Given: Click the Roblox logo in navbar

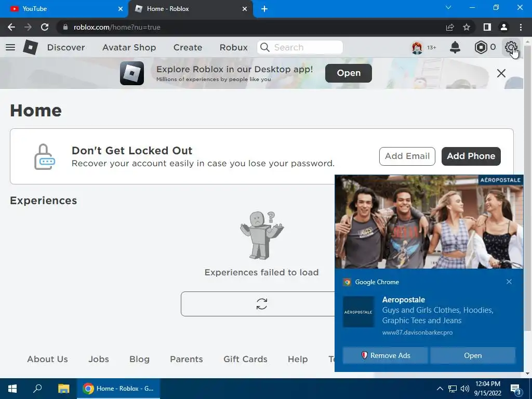Looking at the screenshot, I should point(31,47).
